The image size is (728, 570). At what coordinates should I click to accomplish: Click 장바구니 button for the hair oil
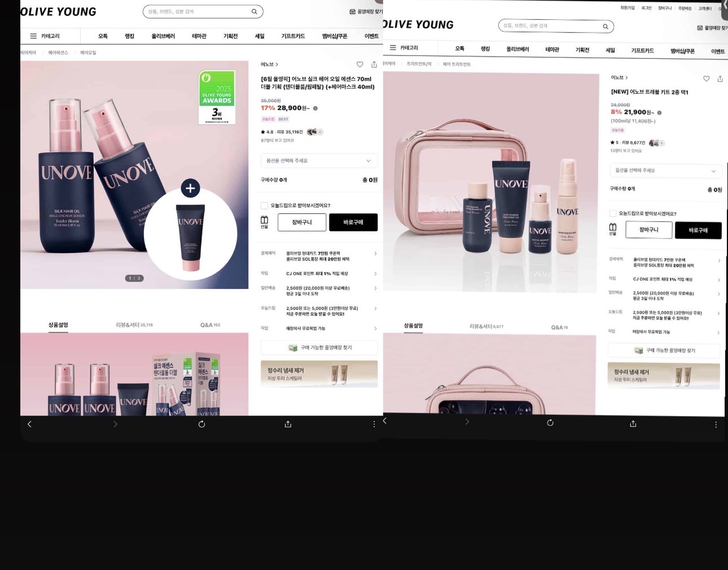pyautogui.click(x=302, y=222)
